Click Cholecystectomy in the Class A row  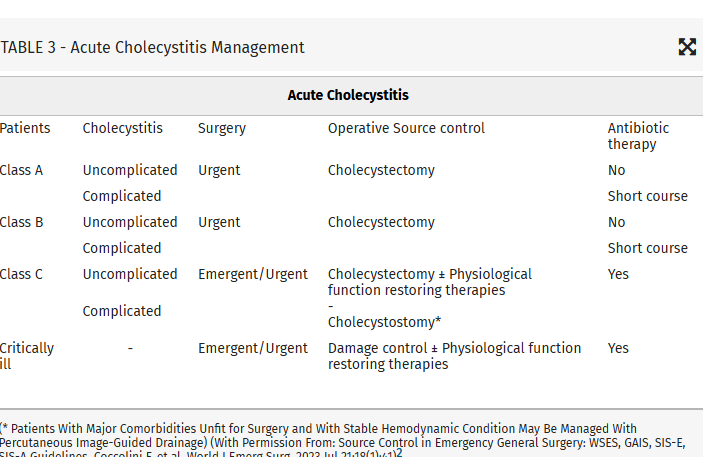pyautogui.click(x=381, y=170)
